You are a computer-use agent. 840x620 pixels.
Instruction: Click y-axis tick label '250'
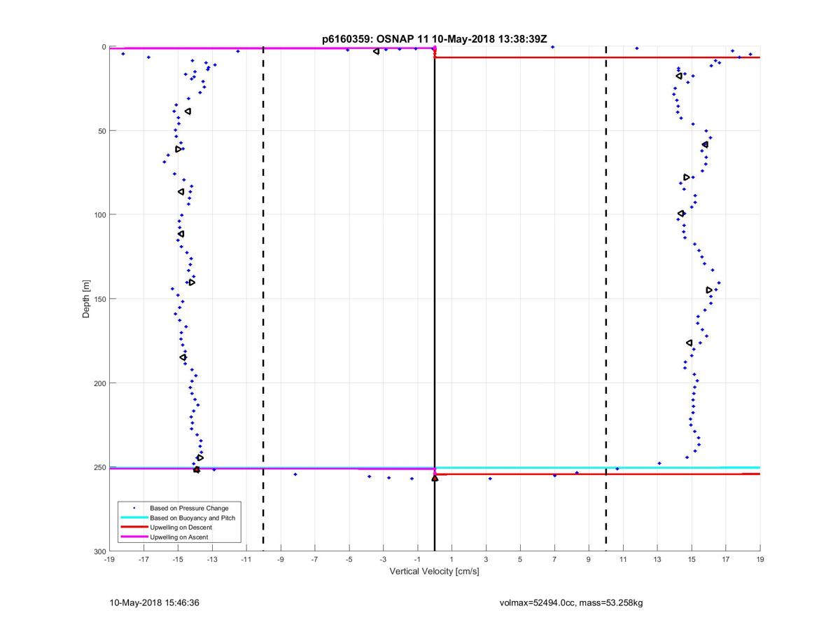[x=99, y=467]
